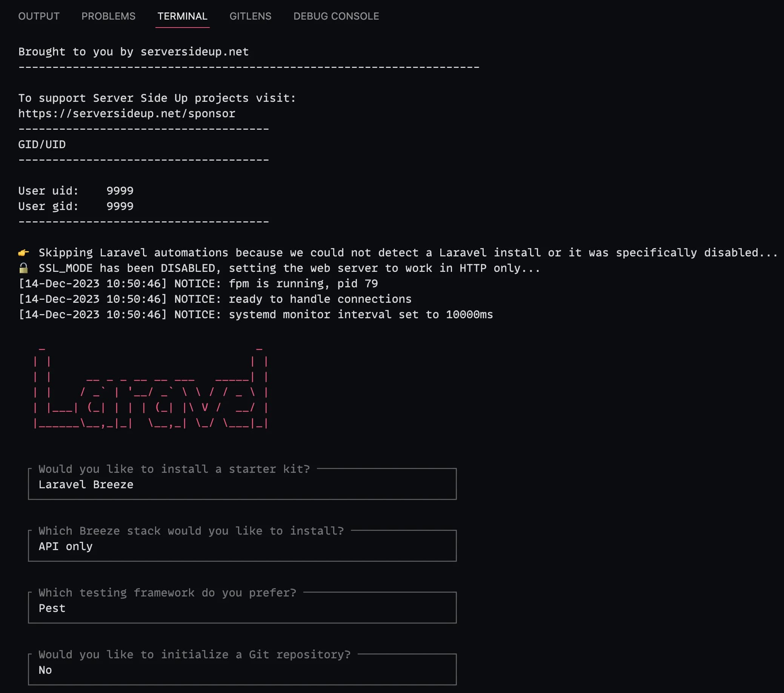
Task: Click the API only Breeze stack answer
Action: pos(65,547)
